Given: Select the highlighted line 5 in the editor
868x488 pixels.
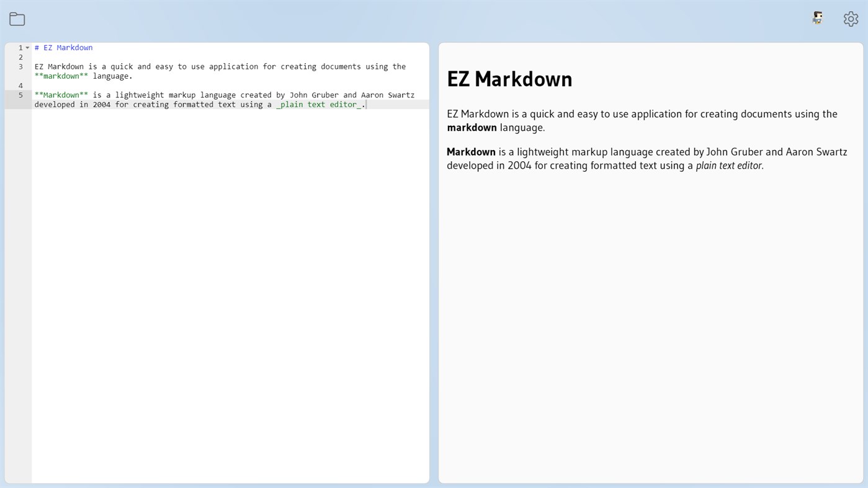Looking at the screenshot, I should click(186, 99).
